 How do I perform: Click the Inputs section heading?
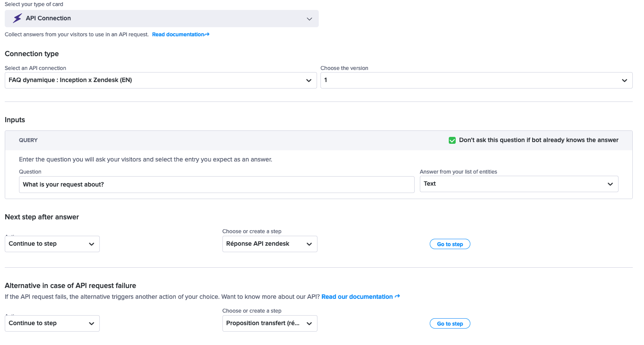click(15, 120)
